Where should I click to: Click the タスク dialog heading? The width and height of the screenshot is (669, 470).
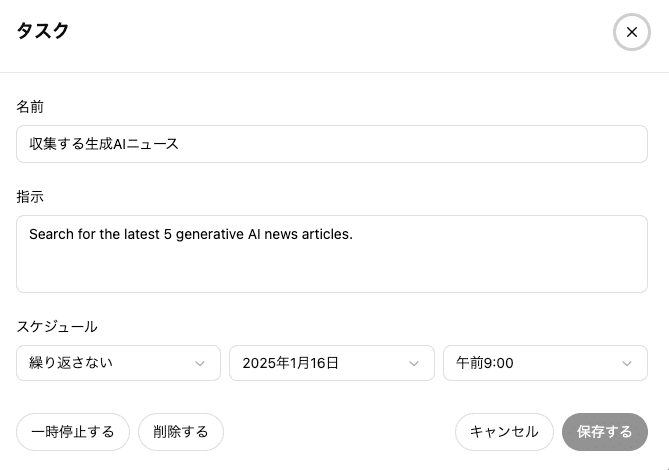pos(43,31)
